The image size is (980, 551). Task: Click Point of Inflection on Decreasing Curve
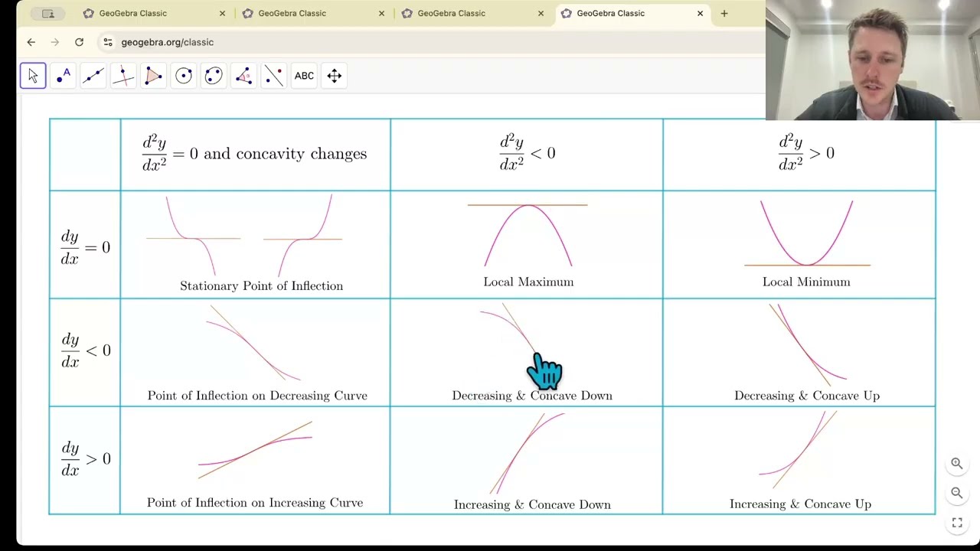[x=257, y=396]
